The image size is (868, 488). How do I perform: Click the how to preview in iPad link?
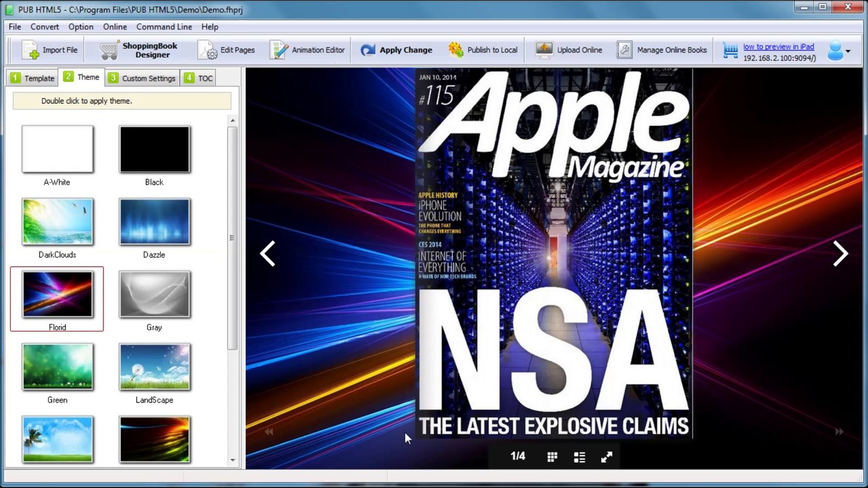coord(778,47)
